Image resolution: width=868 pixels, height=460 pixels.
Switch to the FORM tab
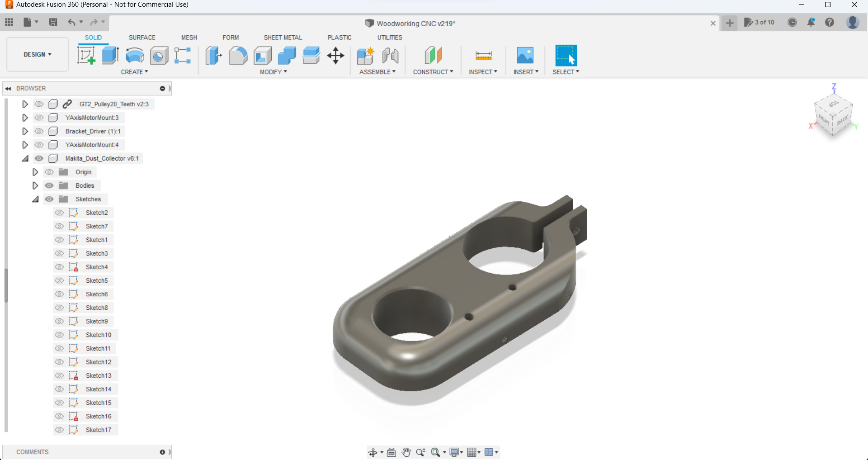click(x=231, y=38)
